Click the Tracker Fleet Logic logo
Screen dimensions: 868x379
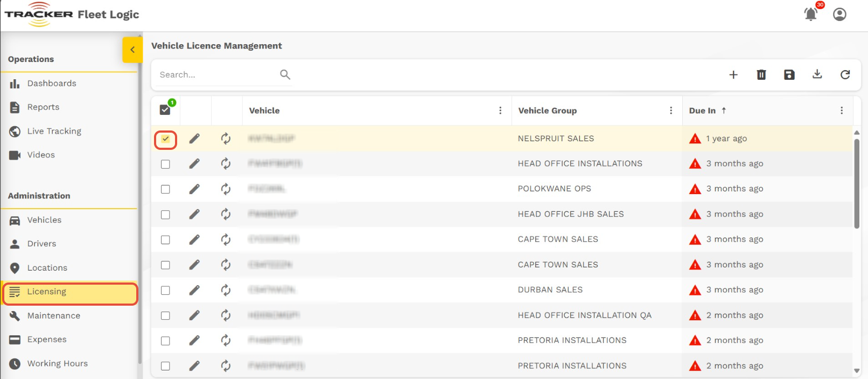[72, 15]
